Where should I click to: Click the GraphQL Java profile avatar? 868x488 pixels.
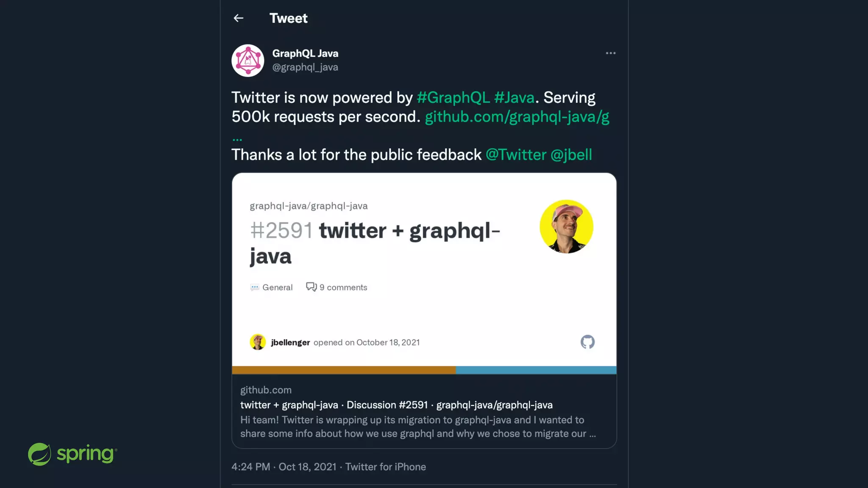[x=248, y=61]
